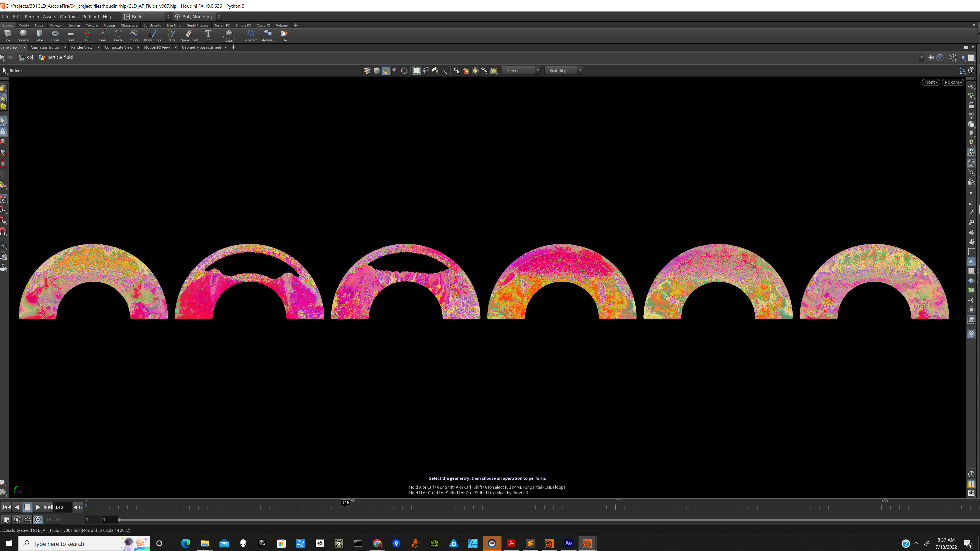The image size is (980, 551).
Task: Click select visible geometry only icon
Action: (457, 70)
